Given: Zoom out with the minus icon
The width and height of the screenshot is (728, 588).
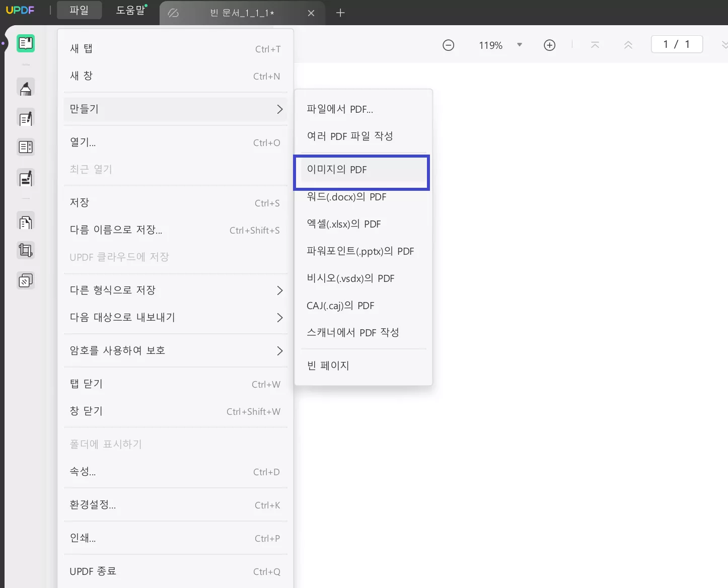Looking at the screenshot, I should (x=448, y=45).
